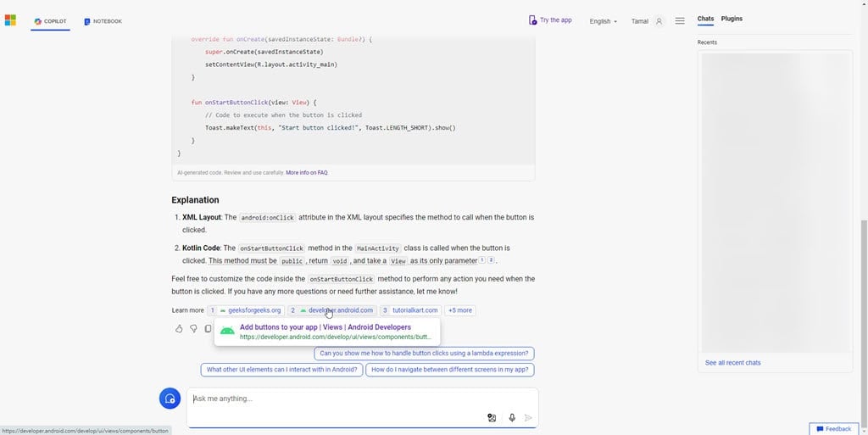
Task: Click the thumbs down dislike icon
Action: click(x=193, y=329)
